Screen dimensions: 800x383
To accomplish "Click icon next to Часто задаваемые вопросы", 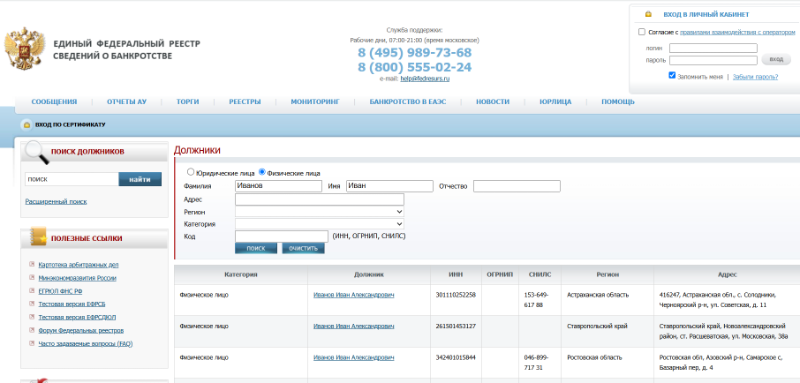I will [x=32, y=343].
